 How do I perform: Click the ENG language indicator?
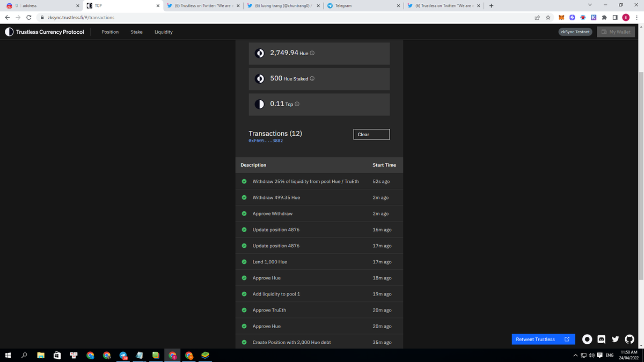tap(610, 355)
